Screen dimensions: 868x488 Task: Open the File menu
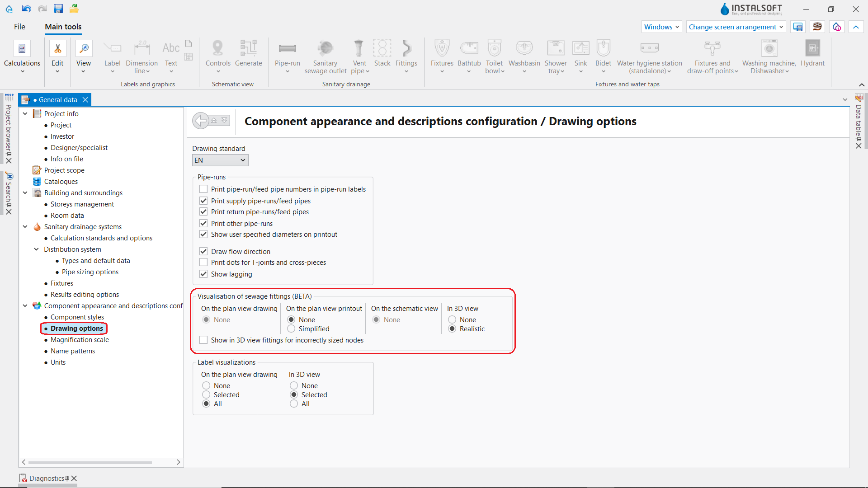[x=19, y=27]
